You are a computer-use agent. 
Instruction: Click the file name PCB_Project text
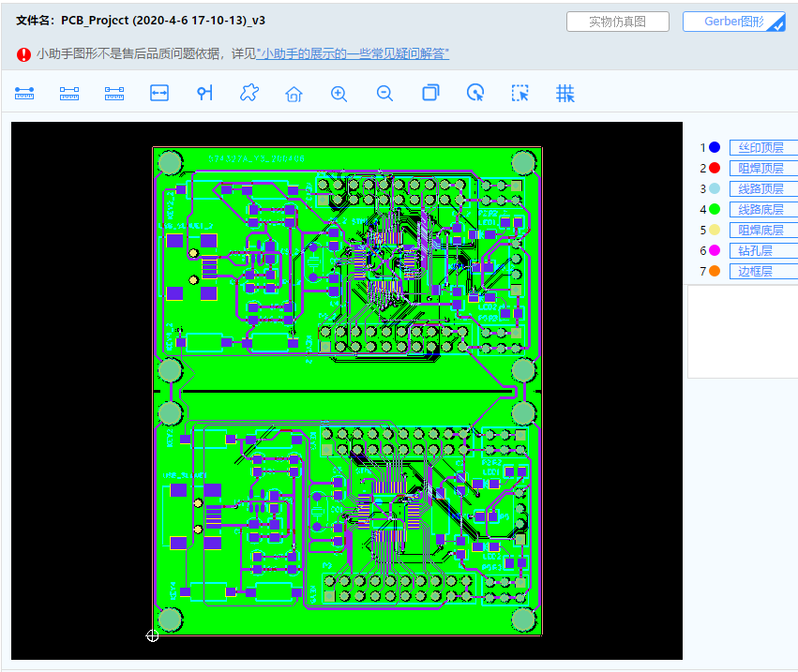click(163, 21)
